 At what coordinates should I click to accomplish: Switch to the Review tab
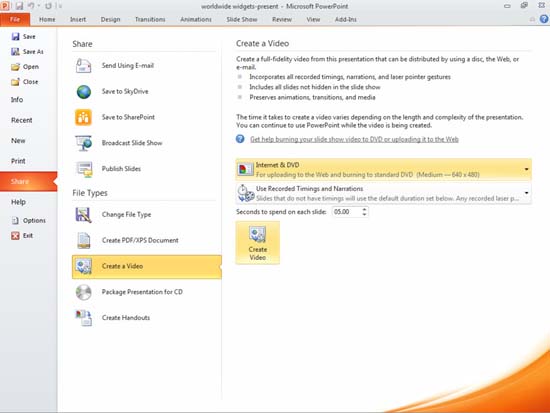pyautogui.click(x=282, y=19)
